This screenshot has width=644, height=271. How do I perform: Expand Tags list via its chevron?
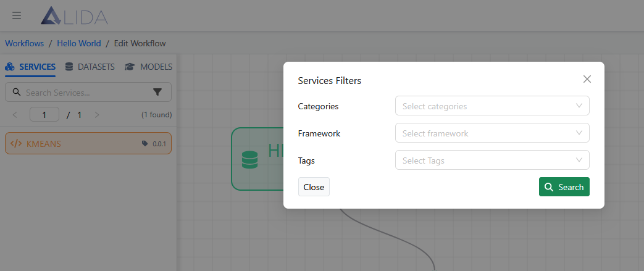pos(579,160)
